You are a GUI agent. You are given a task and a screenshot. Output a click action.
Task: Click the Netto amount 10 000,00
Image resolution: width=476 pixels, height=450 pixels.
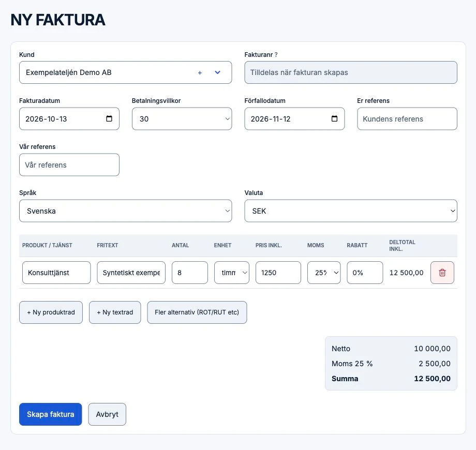click(432, 349)
